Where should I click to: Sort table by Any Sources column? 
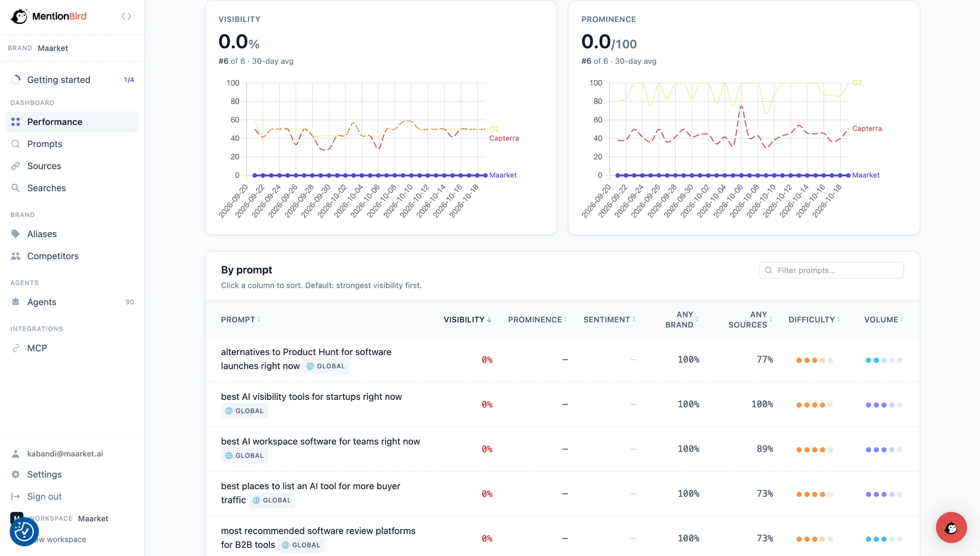point(750,320)
